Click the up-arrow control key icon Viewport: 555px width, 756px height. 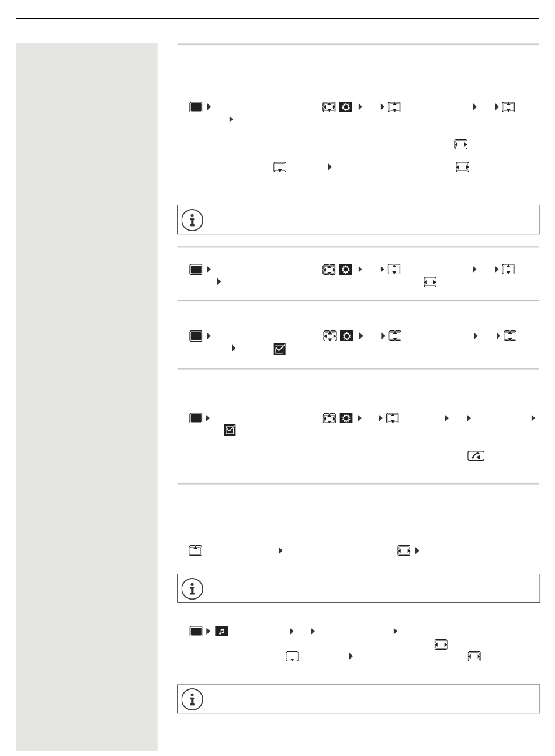[x=195, y=550]
